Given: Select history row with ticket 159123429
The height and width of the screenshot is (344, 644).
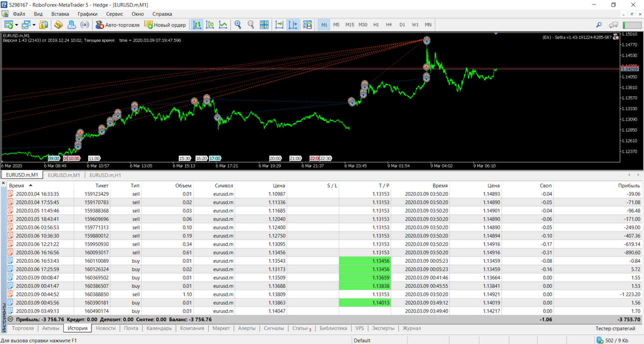Looking at the screenshot, I should tap(325, 194).
